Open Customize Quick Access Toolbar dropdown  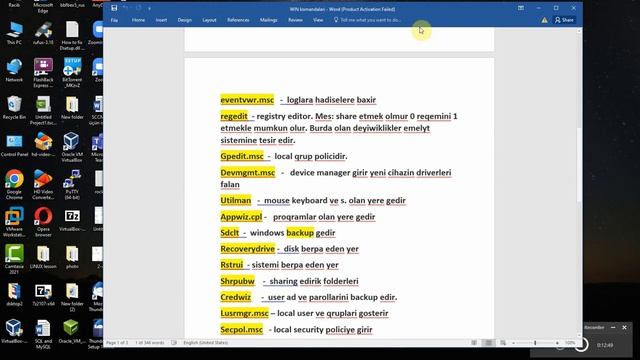click(149, 9)
